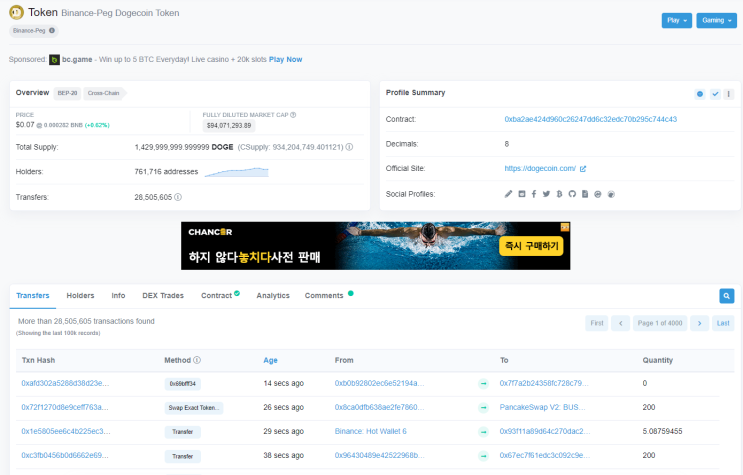This screenshot has height=475, width=743.
Task: Click the BEP-20 tag badge
Action: 67,93
